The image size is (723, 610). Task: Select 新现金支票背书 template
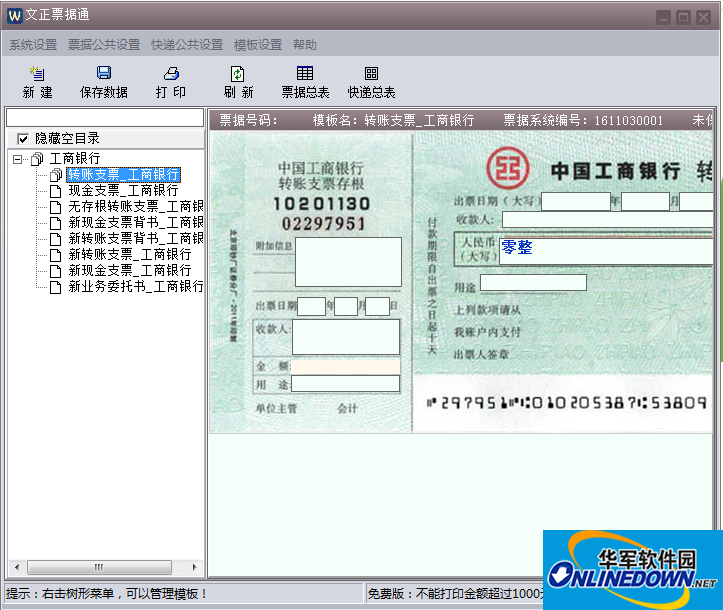pyautogui.click(x=136, y=223)
